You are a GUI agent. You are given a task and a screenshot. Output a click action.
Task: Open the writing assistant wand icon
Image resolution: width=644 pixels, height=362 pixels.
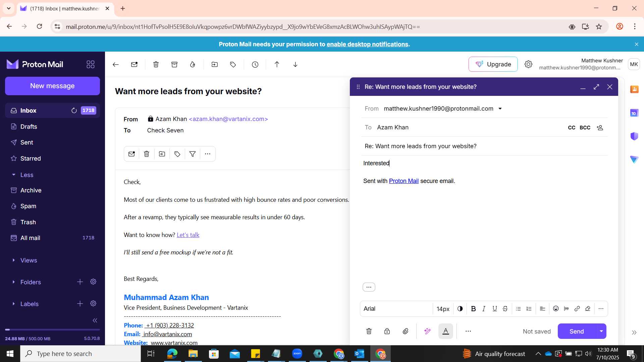(x=427, y=331)
